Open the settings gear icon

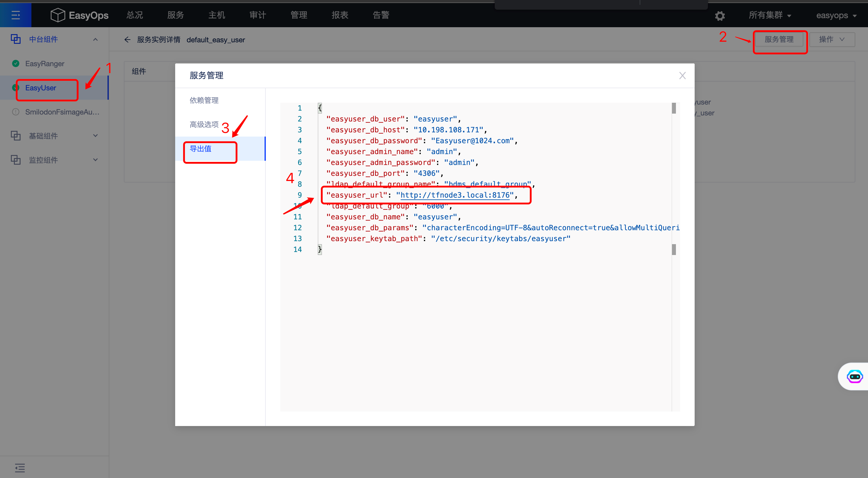[x=720, y=15]
